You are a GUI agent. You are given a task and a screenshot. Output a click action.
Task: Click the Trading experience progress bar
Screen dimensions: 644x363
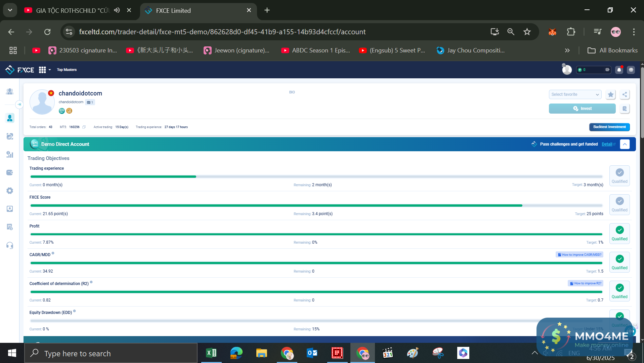316,176
